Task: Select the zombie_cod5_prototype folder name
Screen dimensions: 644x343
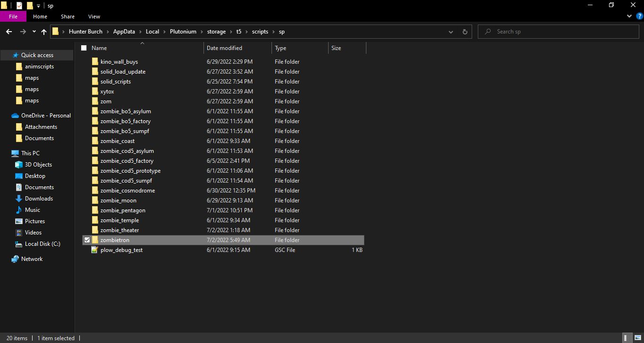Action: 130,171
